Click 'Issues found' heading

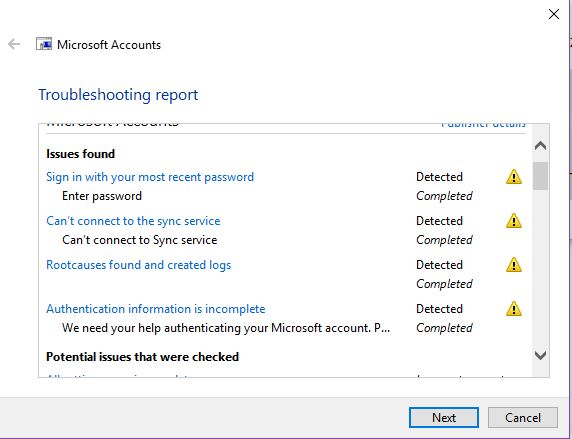pos(80,154)
